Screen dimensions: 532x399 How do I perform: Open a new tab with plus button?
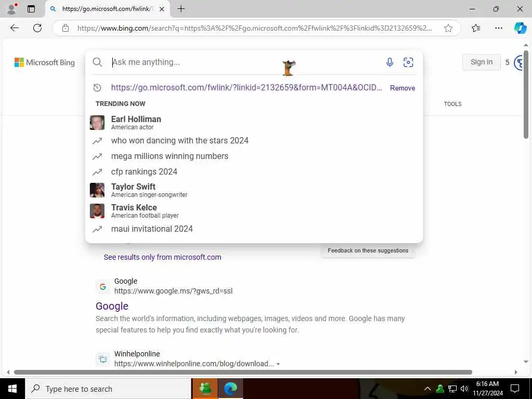pyautogui.click(x=181, y=9)
